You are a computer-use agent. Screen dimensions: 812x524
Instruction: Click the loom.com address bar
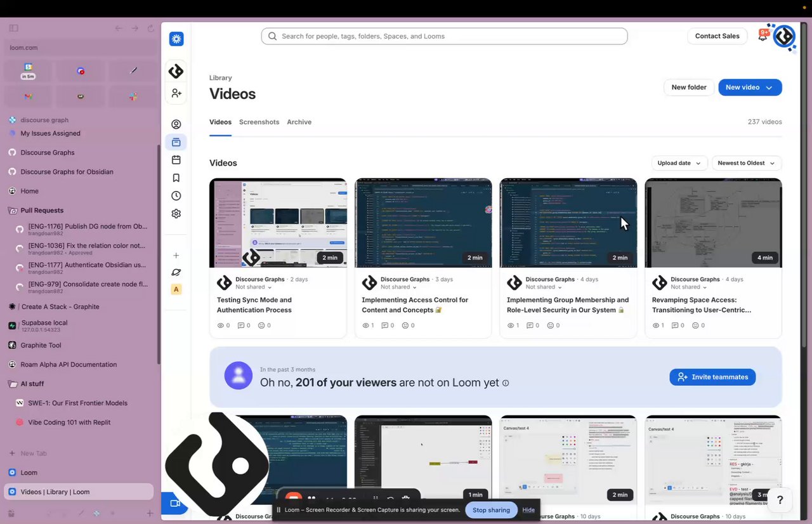81,48
